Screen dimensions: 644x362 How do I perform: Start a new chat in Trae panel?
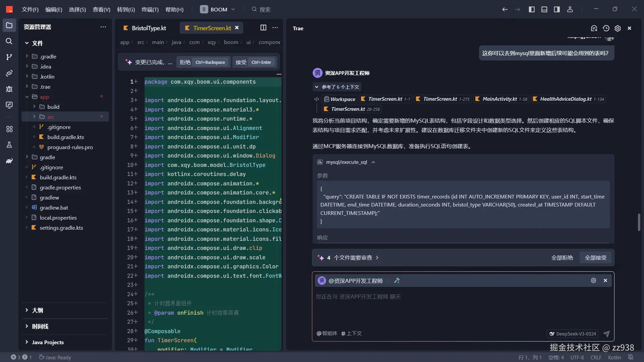[x=594, y=29]
